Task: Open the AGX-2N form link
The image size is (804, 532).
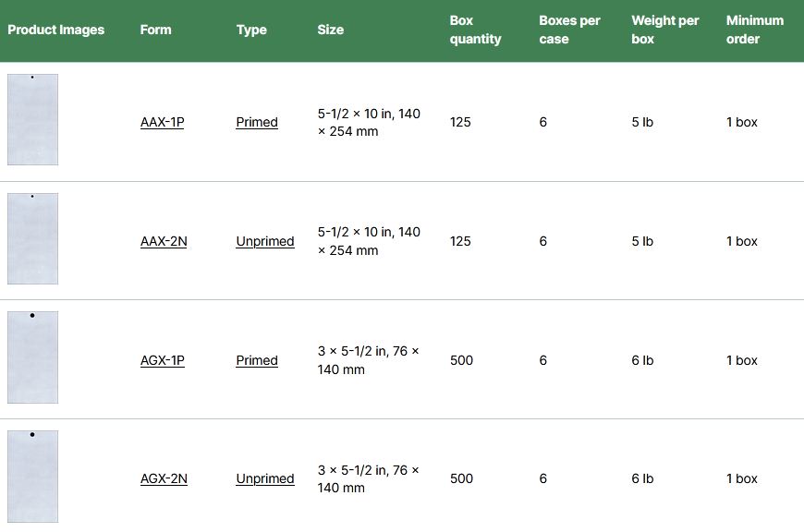Action: (x=164, y=478)
